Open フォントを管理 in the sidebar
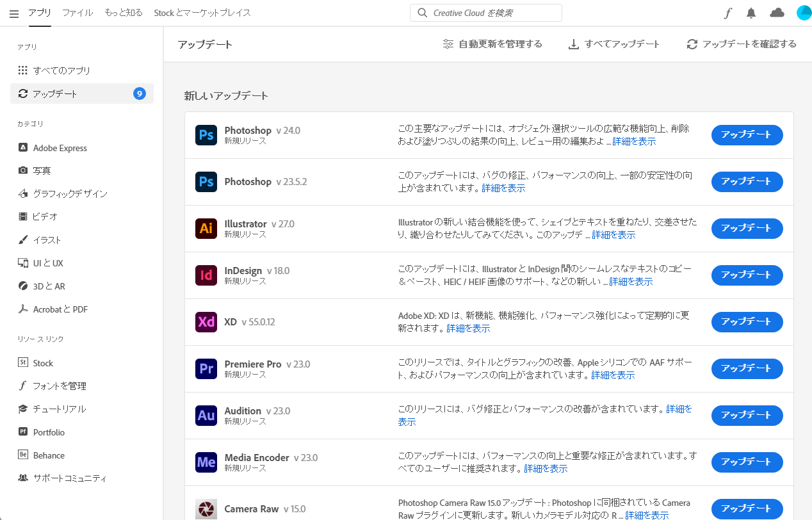The height and width of the screenshot is (520, 812). [82, 386]
